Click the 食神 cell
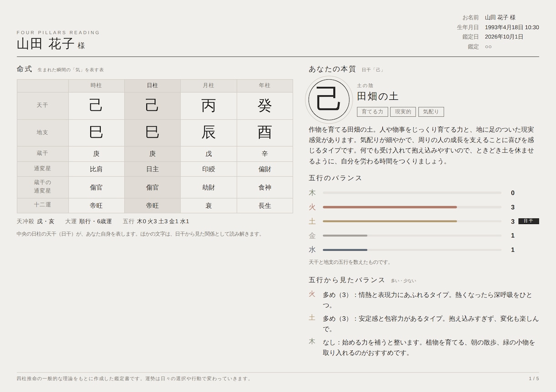The image size is (556, 392). click(265, 187)
